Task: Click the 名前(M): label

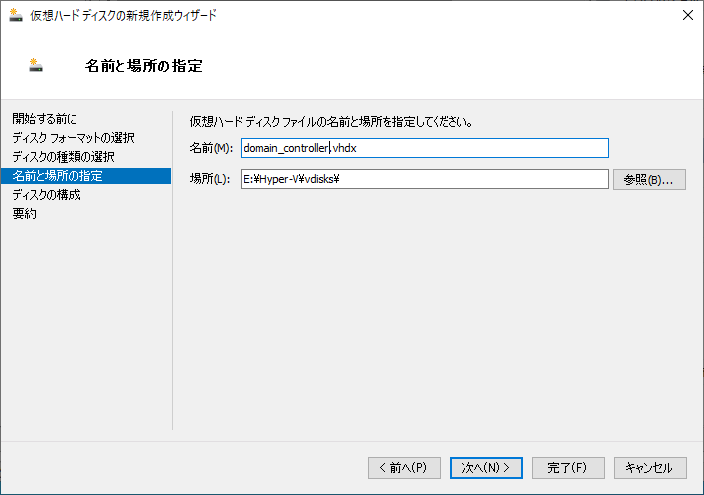Action: (x=211, y=148)
